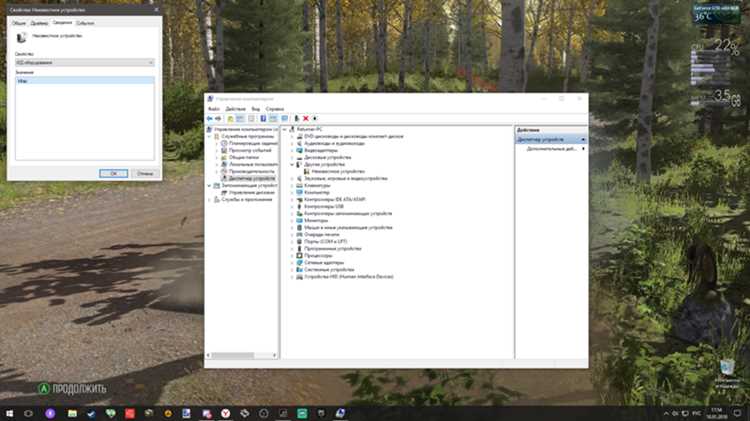Select the Процессоры device category icon
The height and width of the screenshot is (421, 750).
pos(299,255)
